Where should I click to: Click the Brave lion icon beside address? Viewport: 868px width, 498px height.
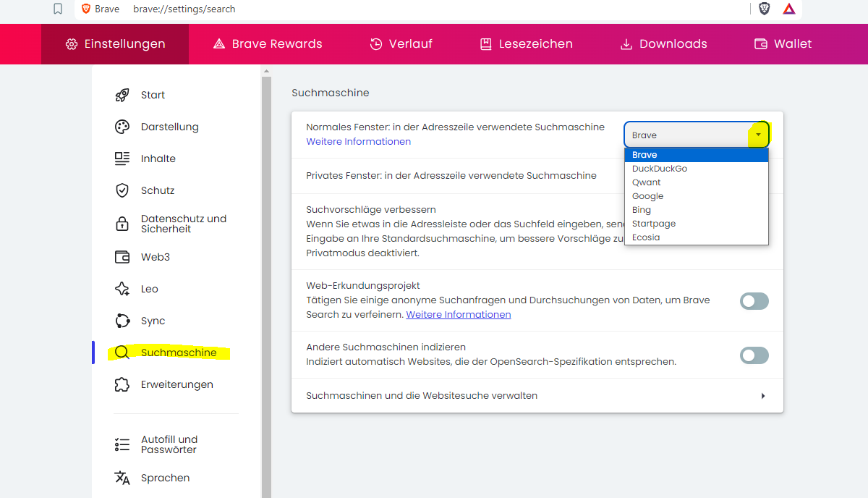coord(86,9)
